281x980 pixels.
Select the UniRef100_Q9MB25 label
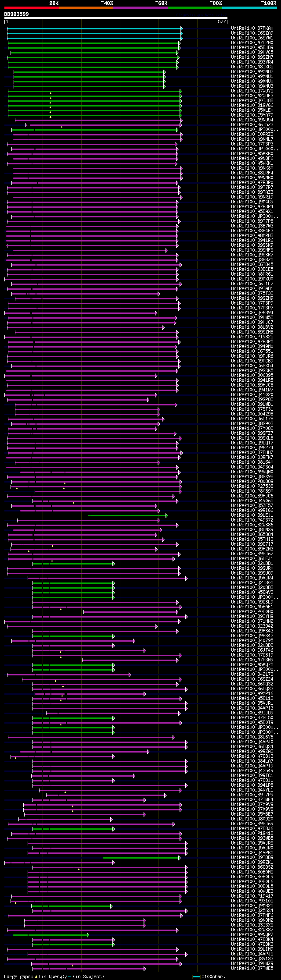coord(252,905)
